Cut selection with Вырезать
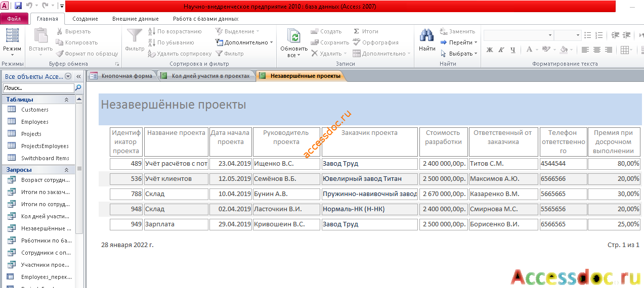The image size is (644, 288). pyautogui.click(x=73, y=31)
